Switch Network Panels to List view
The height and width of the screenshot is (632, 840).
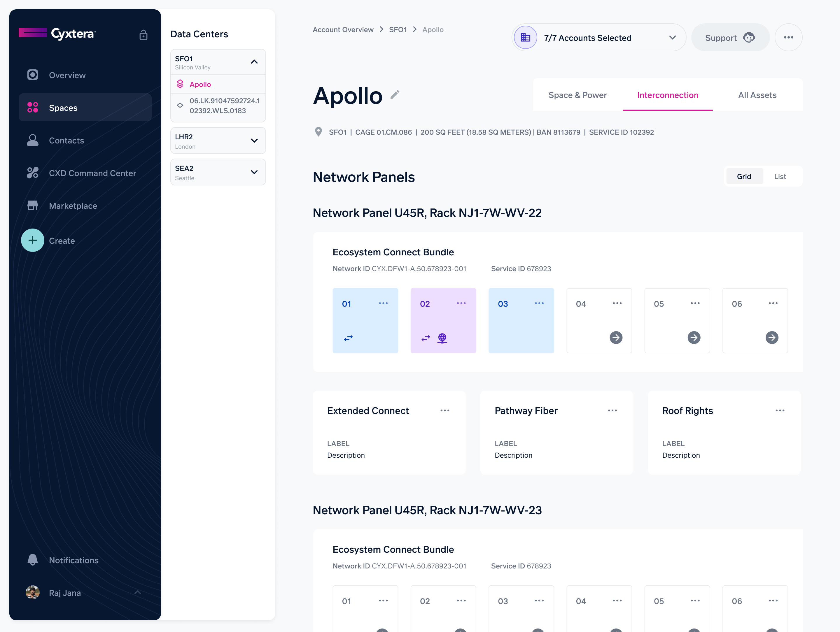tap(780, 176)
